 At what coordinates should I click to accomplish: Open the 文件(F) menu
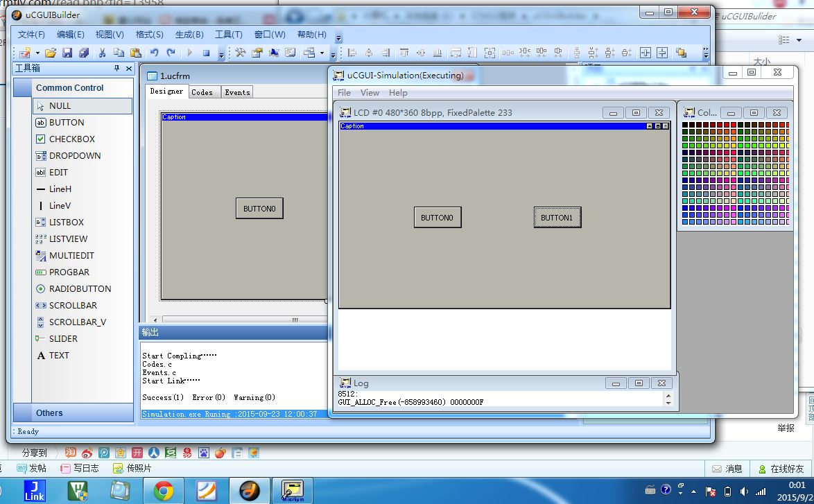(31, 35)
